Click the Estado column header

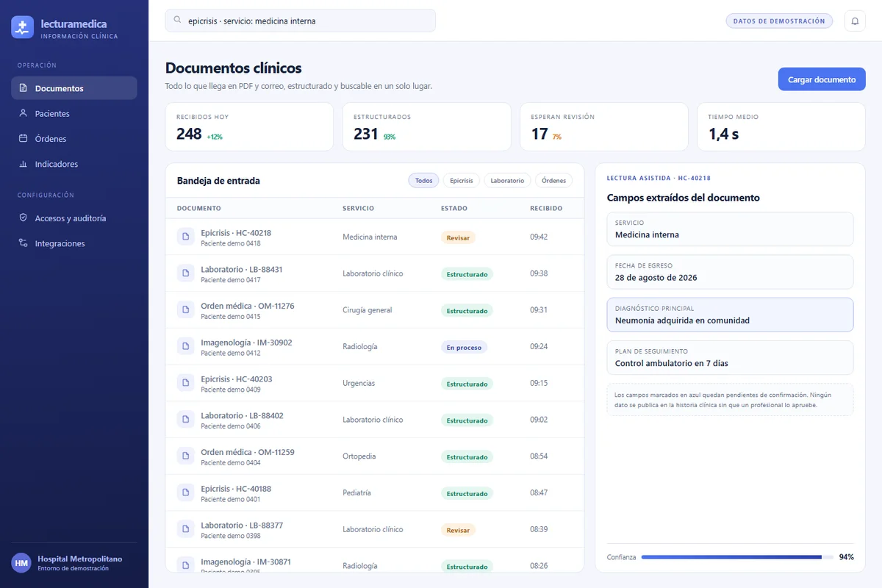point(453,208)
